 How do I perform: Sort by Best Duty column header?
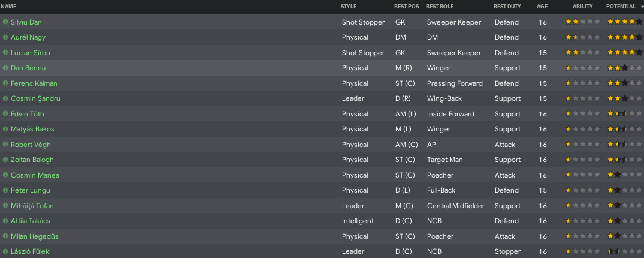pyautogui.click(x=507, y=7)
